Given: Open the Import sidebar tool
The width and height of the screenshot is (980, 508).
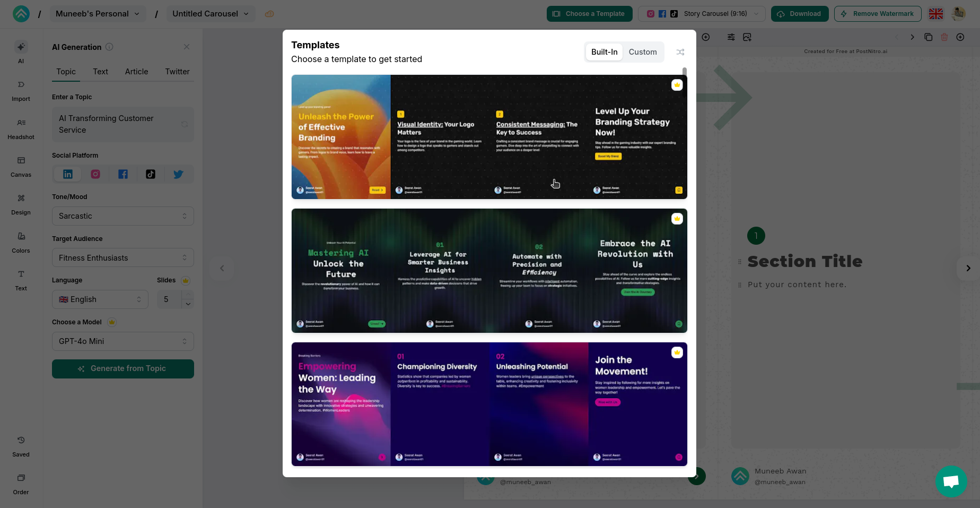Looking at the screenshot, I should [21, 91].
